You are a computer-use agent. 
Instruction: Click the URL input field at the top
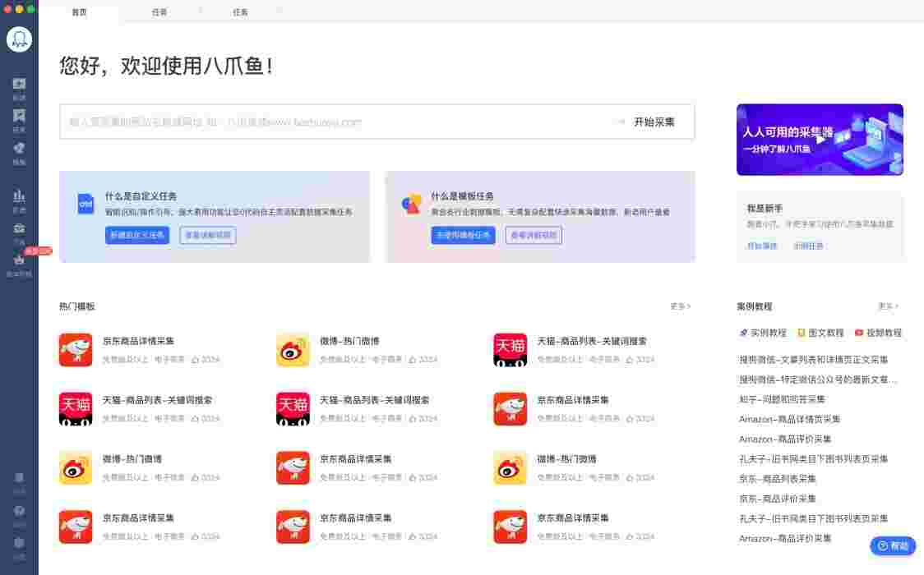[x=329, y=122]
